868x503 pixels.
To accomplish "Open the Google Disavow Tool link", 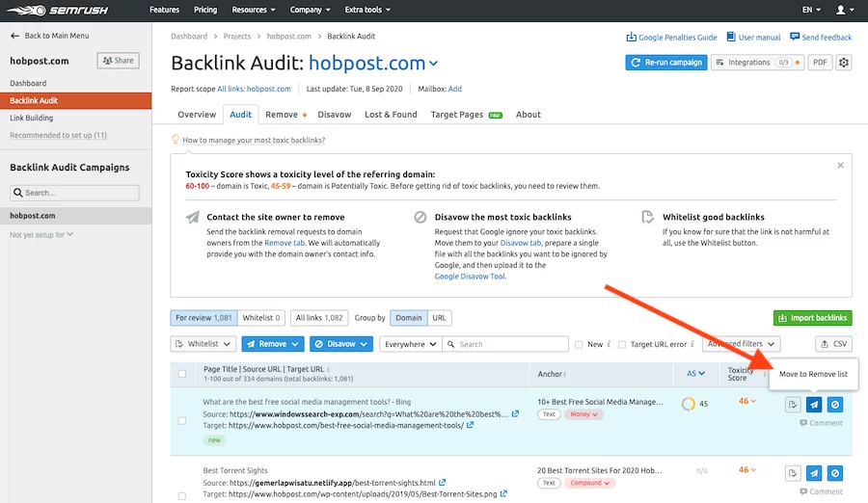I will click(x=470, y=277).
